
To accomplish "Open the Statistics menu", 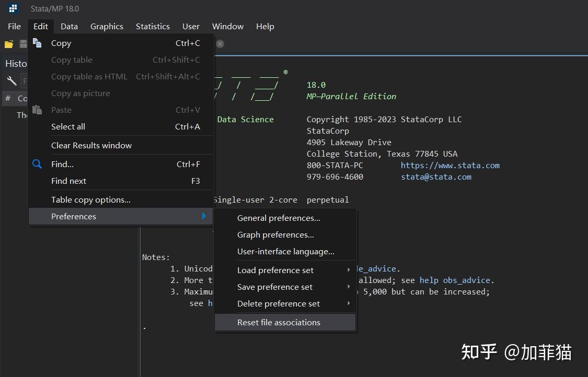I will click(x=153, y=26).
